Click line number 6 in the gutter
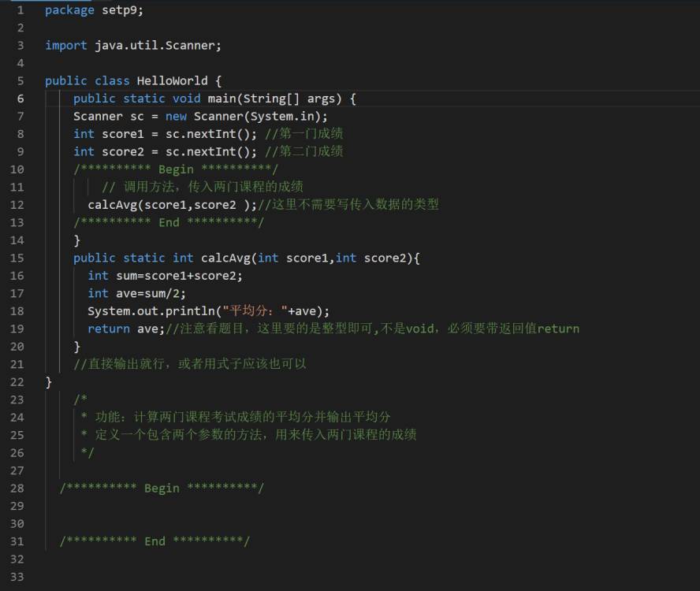The image size is (700, 591). point(20,98)
